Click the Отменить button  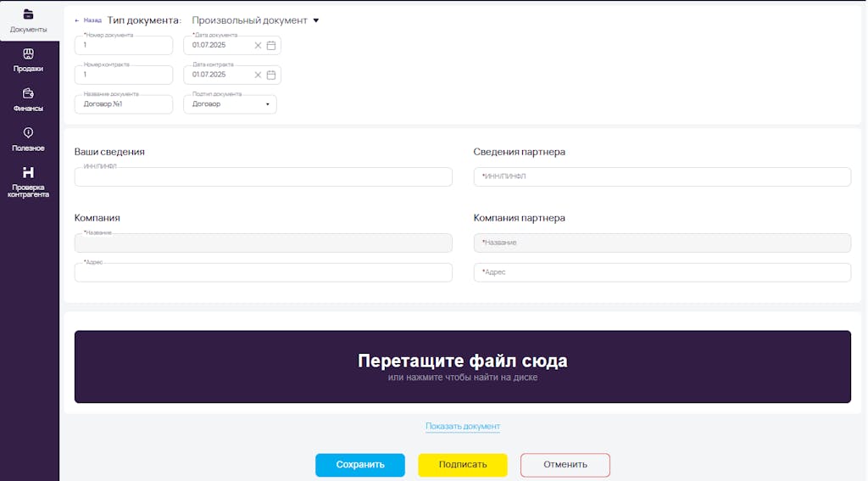coord(565,465)
